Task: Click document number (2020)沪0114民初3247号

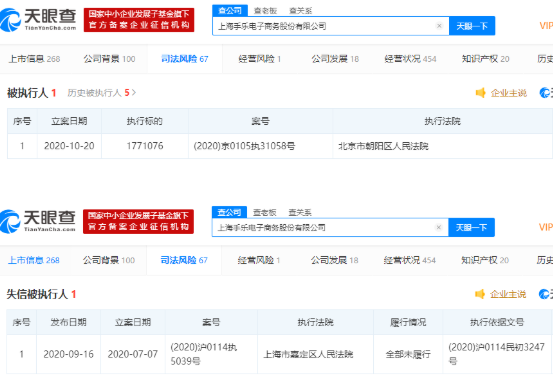Action: click(497, 354)
